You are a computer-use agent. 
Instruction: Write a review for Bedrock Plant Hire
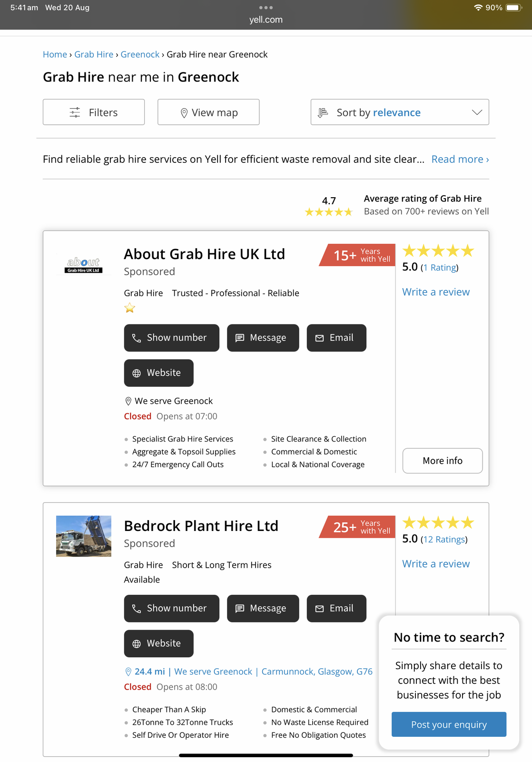coord(436,564)
